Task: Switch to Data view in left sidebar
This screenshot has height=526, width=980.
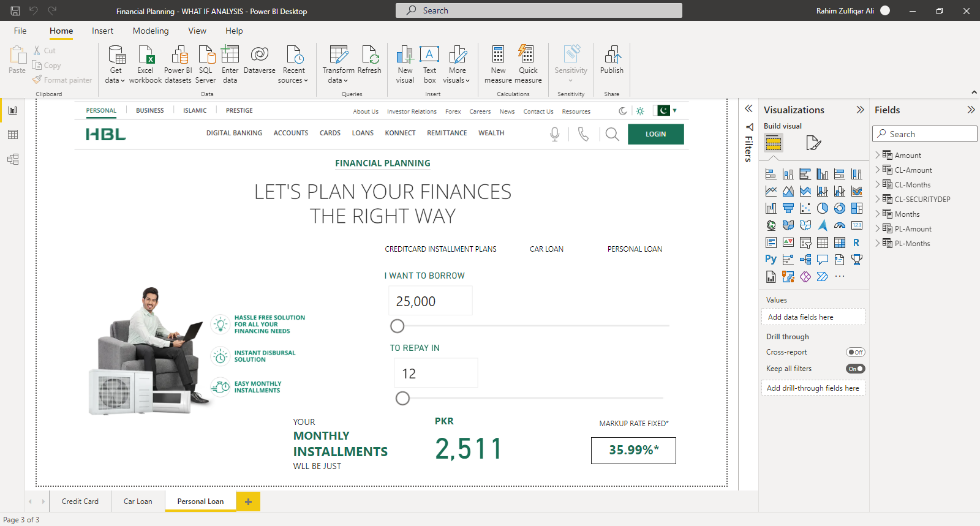Action: pyautogui.click(x=13, y=135)
